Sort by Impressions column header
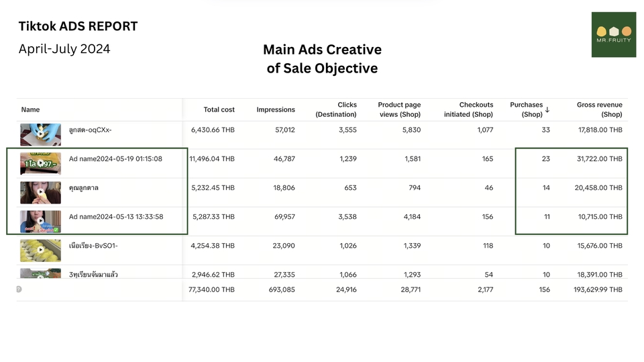644x362 pixels. pos(275,109)
